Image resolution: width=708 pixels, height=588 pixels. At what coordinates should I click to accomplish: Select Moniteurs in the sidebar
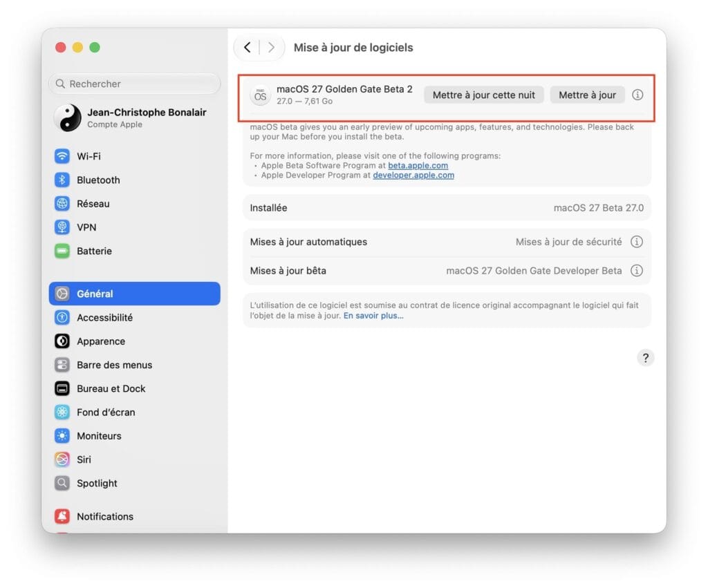(135, 436)
